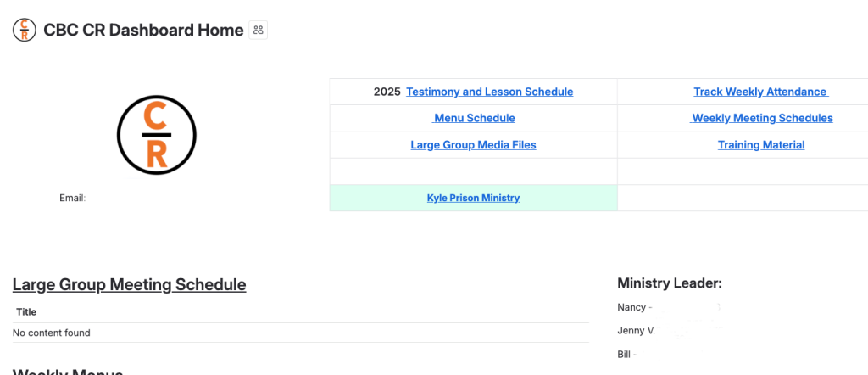Go to the Menu Schedule link
The image size is (868, 375).
(x=474, y=118)
